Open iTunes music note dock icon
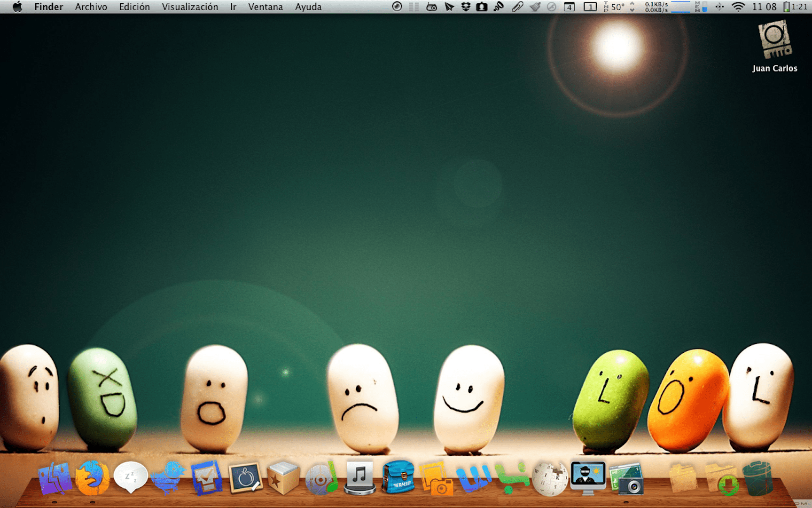Viewport: 812px width, 508px height. (359, 477)
